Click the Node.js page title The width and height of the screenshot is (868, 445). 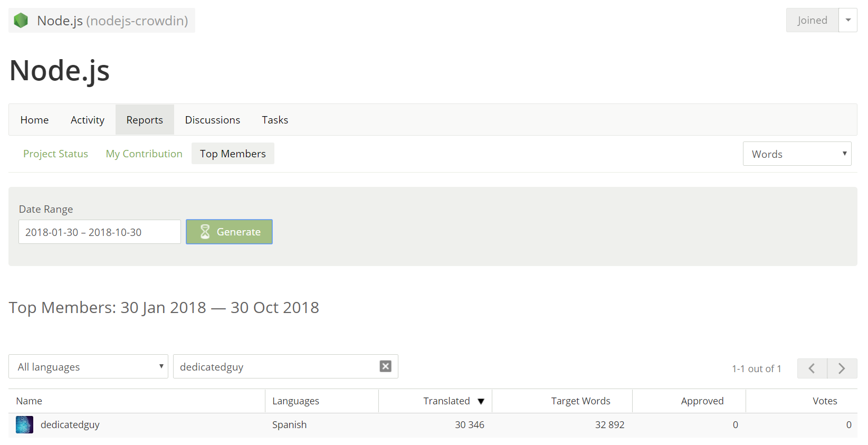click(60, 70)
